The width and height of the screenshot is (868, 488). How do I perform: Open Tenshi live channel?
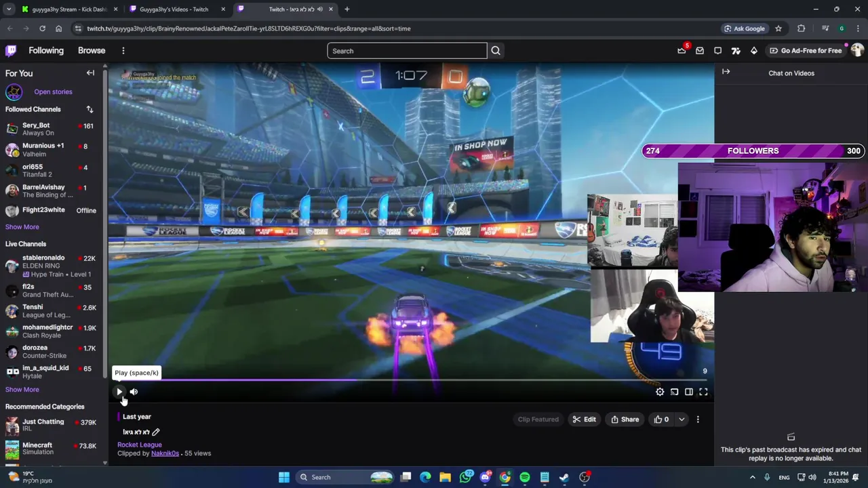pyautogui.click(x=51, y=311)
